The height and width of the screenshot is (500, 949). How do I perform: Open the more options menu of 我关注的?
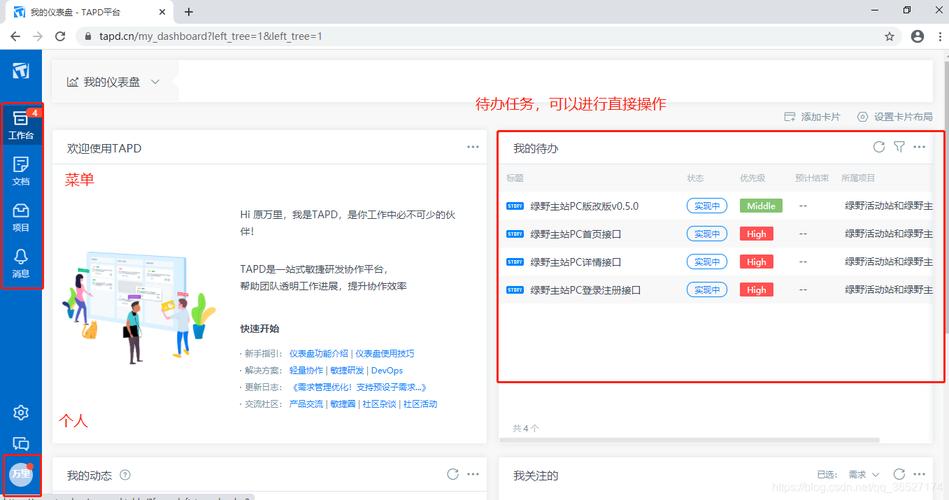(x=919, y=475)
